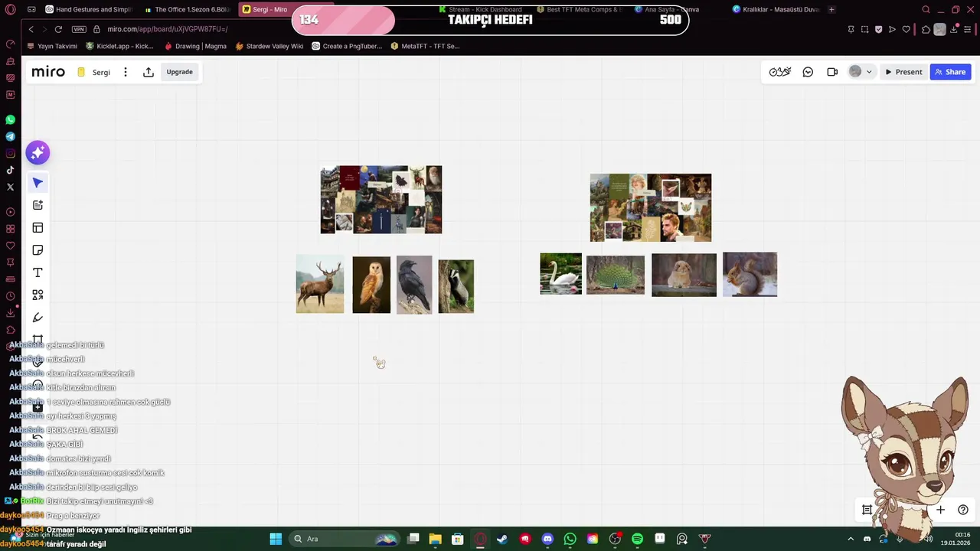This screenshot has width=980, height=551.
Task: Open TikTok in the Opera sidebar
Action: (x=10, y=171)
